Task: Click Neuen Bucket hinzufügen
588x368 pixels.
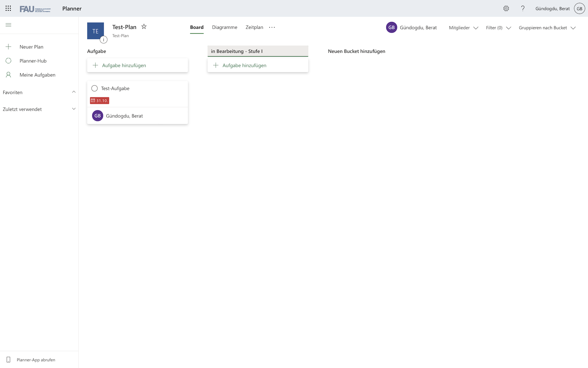Action: 357,51
